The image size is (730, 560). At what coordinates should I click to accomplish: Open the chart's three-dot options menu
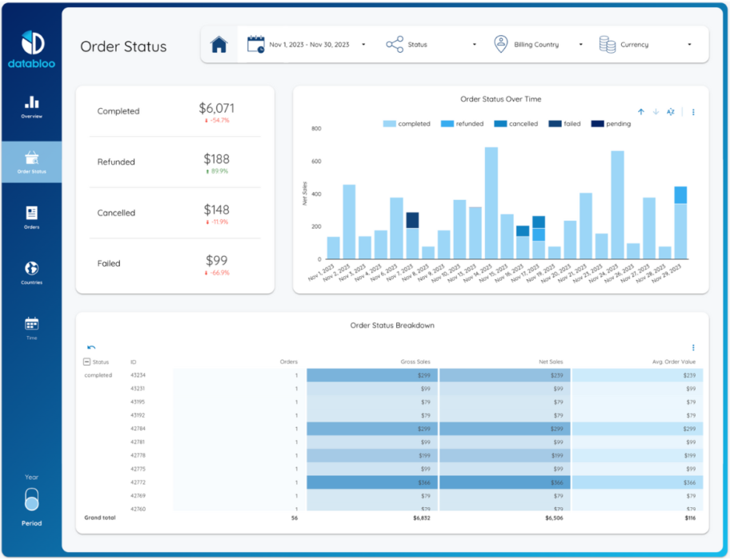tap(692, 112)
